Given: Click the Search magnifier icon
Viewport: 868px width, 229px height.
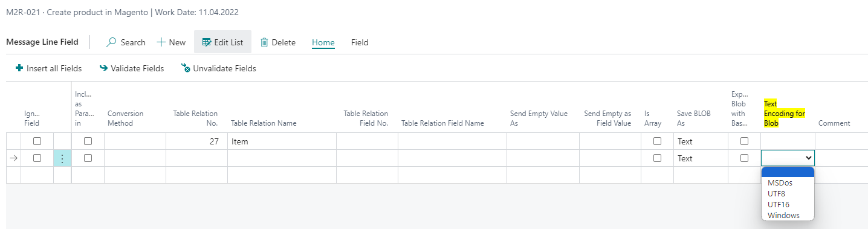Looking at the screenshot, I should (x=111, y=42).
